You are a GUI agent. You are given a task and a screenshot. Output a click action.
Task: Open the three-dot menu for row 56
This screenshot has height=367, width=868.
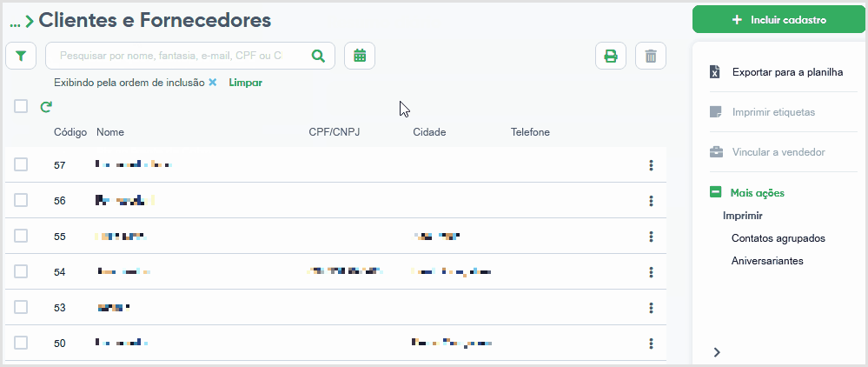651,201
